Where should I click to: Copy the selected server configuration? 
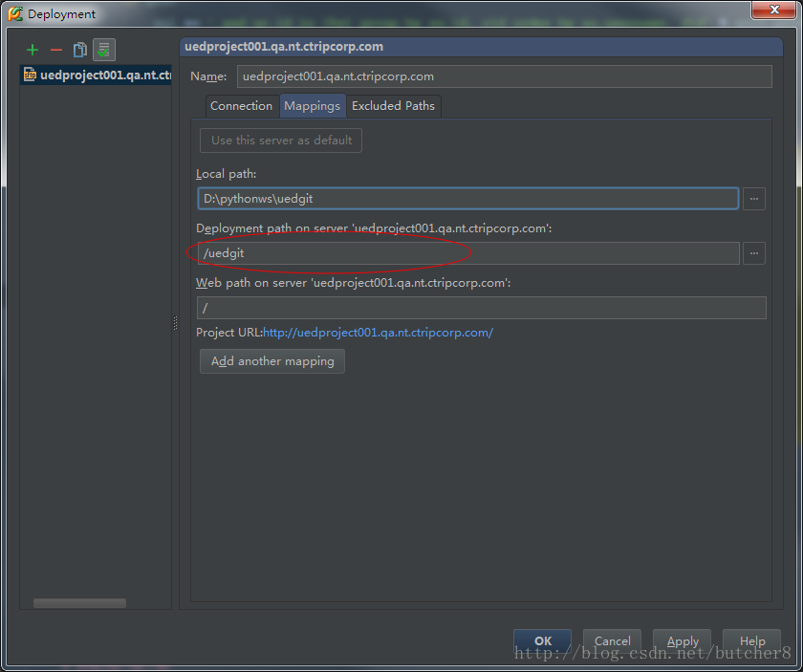tap(80, 50)
